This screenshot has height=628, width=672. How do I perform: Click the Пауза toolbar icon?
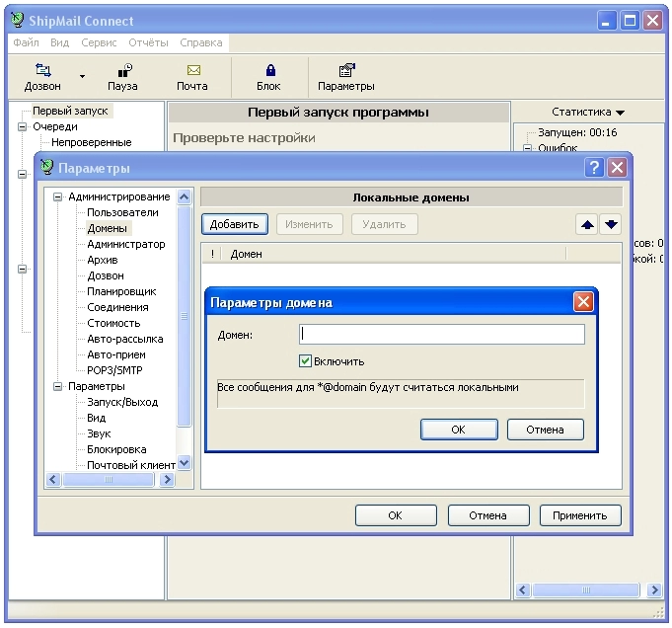click(122, 78)
